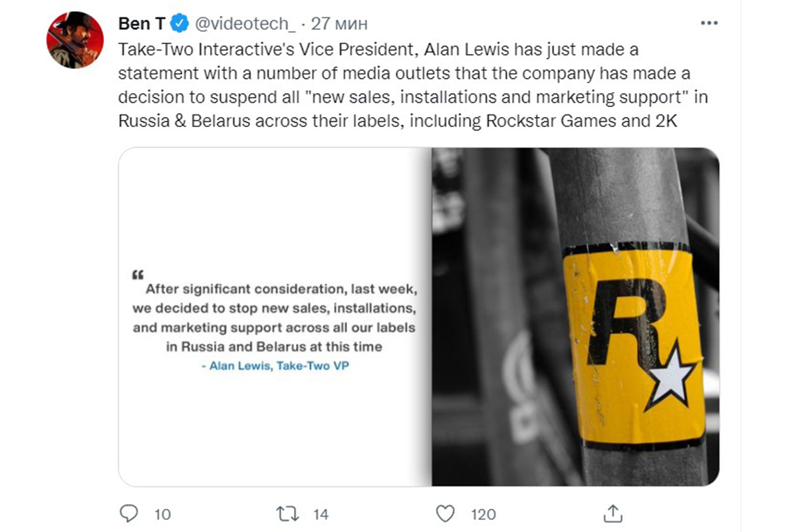
Task: Open the share tweet icon
Action: tap(612, 513)
